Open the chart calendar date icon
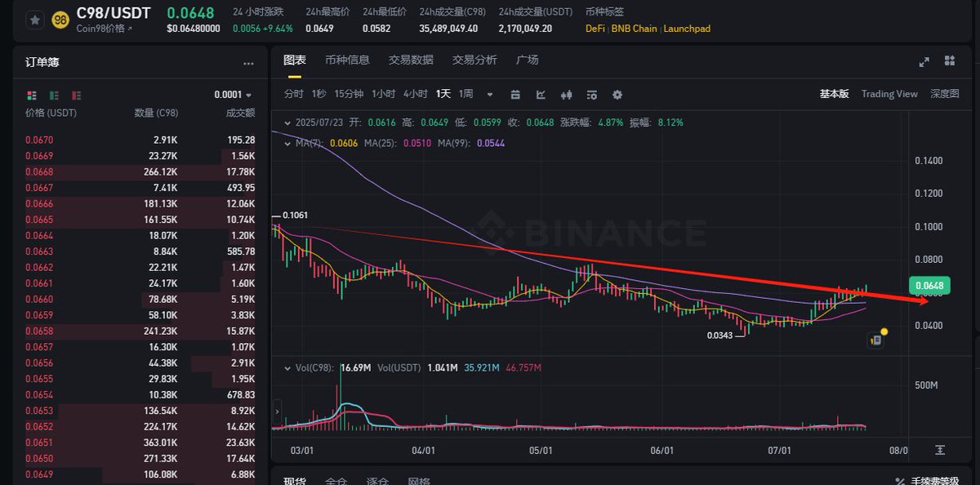 click(515, 95)
